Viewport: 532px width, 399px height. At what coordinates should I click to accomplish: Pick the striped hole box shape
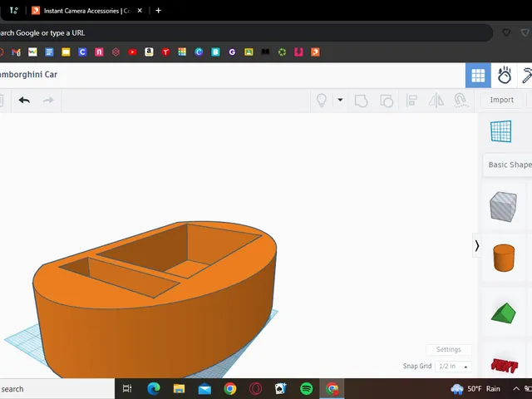point(503,207)
